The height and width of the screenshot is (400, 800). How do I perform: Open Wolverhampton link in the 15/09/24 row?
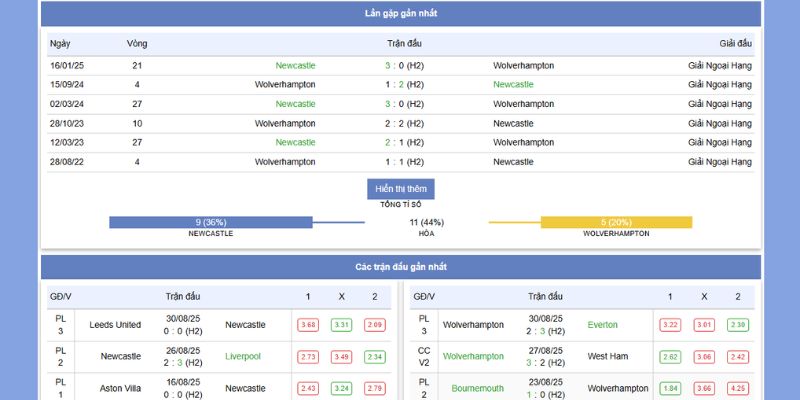click(285, 85)
